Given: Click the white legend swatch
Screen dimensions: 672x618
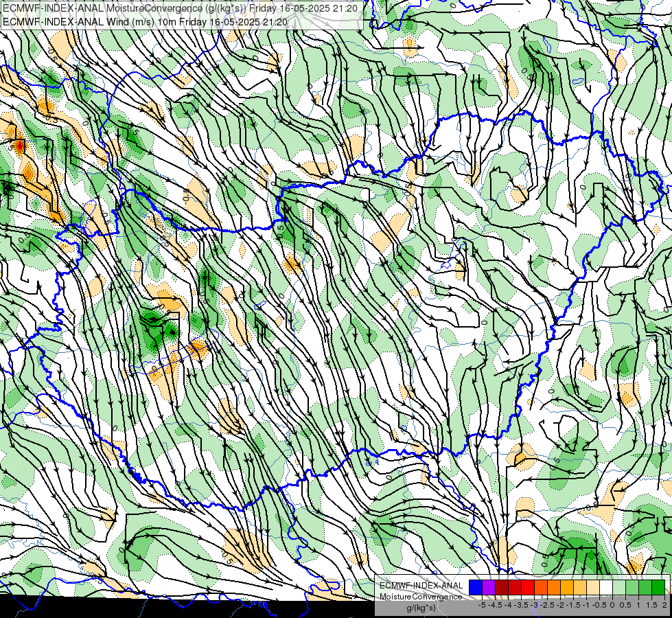Looking at the screenshot, I should 606,588.
